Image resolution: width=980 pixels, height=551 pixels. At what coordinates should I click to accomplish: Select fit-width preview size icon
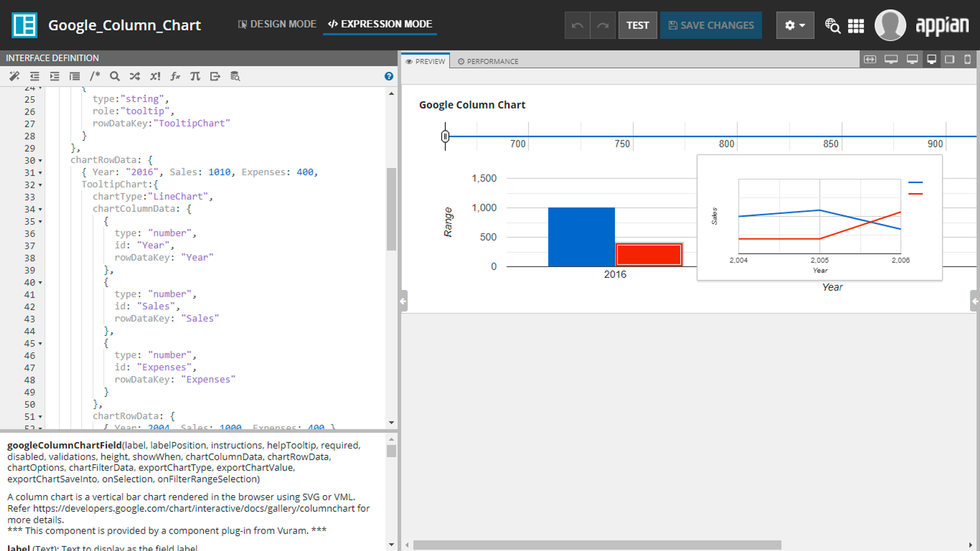[x=870, y=59]
